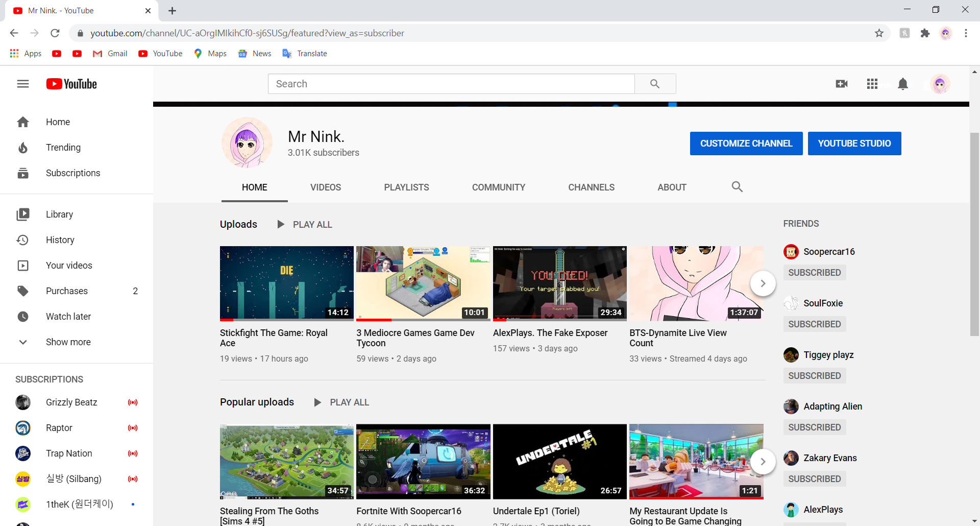Toggle Adapting Alien SUBSCRIBED button
Viewport: 980px width, 526px height.
click(815, 427)
